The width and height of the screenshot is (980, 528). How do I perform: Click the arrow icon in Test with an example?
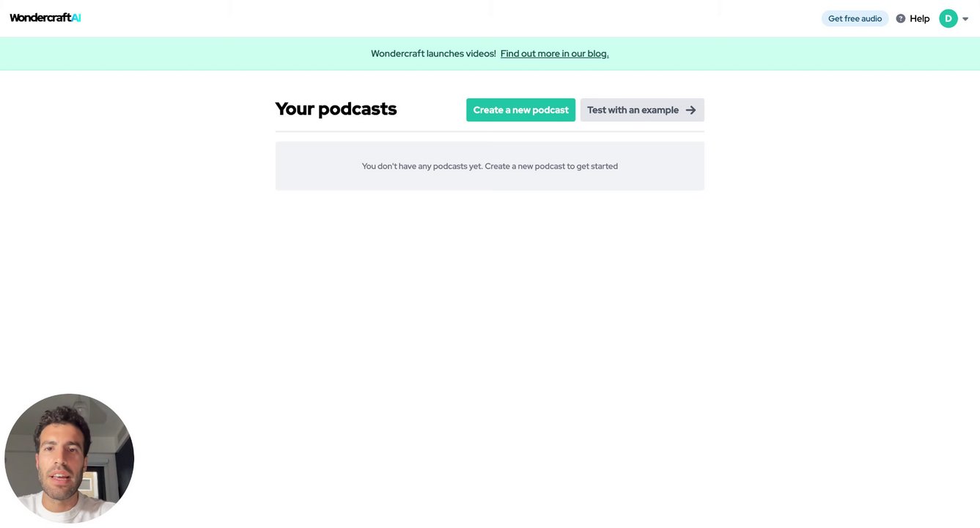690,110
